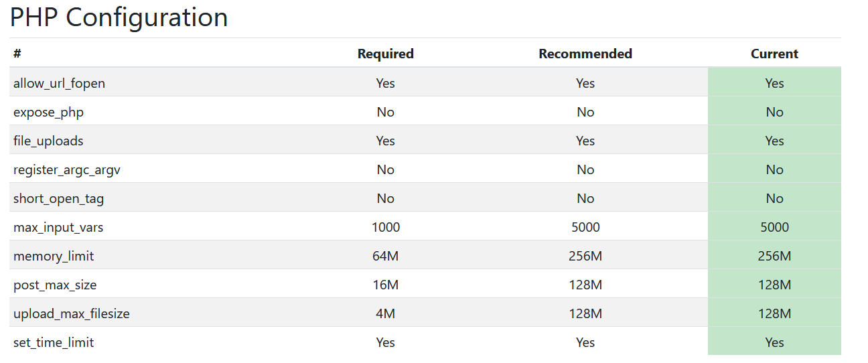Click the Recommended column header
Screen dimensions: 868x363
tap(585, 54)
